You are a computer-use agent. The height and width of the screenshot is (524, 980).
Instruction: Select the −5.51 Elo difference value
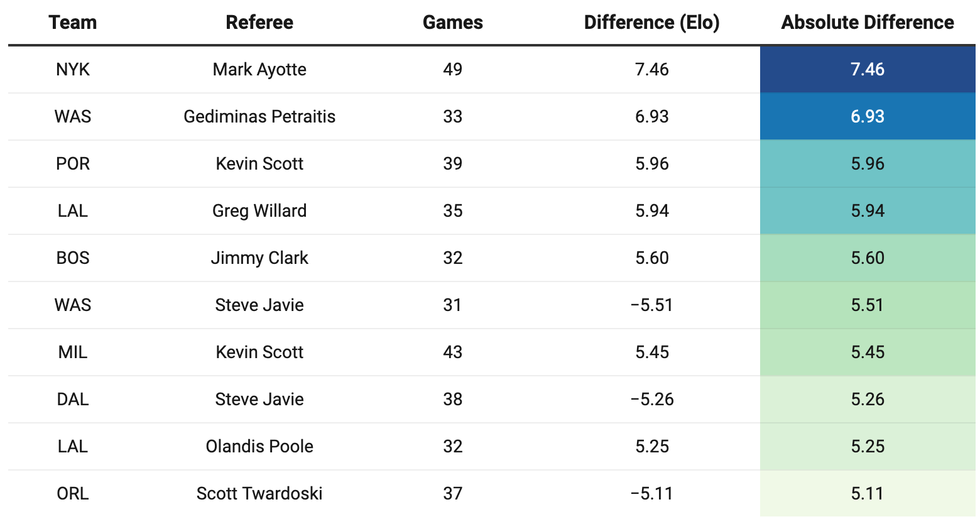(652, 305)
